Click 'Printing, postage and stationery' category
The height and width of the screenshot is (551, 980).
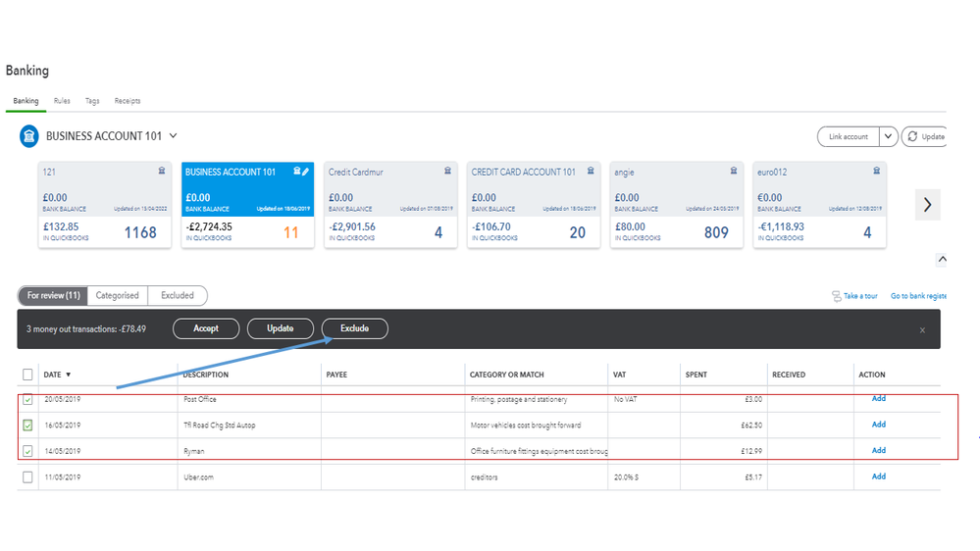click(519, 399)
